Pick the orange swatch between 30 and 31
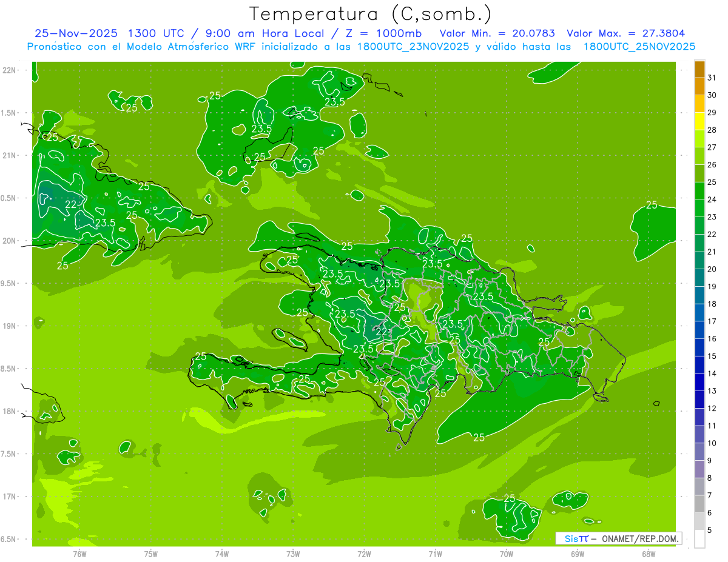 coord(699,86)
